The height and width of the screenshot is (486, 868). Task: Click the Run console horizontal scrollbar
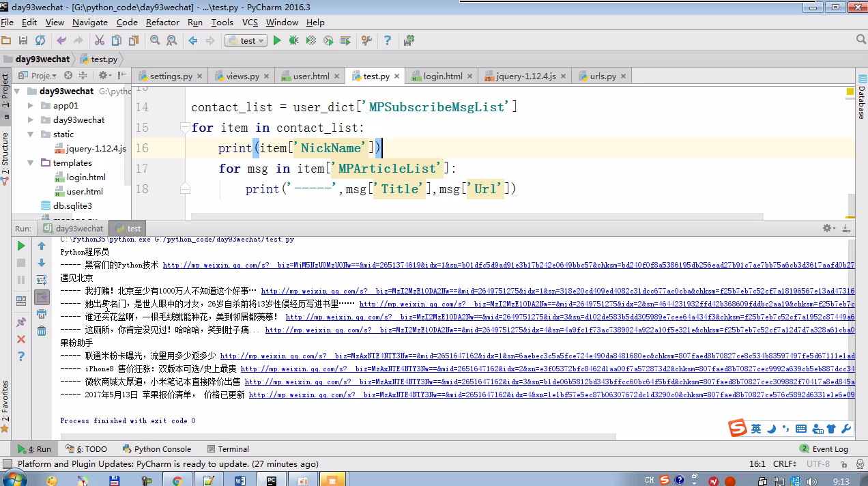coord(338,436)
